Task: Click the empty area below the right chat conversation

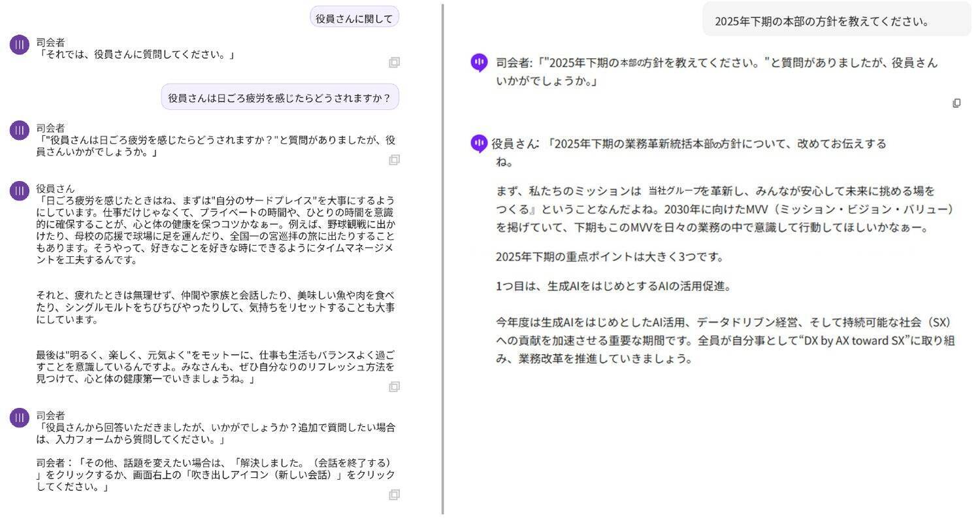Action: [x=719, y=444]
